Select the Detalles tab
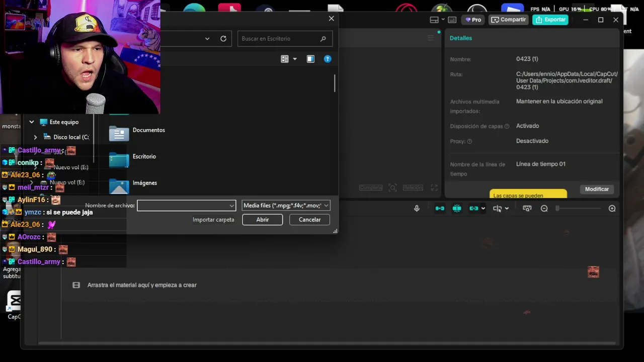The height and width of the screenshot is (362, 644). pyautogui.click(x=461, y=38)
